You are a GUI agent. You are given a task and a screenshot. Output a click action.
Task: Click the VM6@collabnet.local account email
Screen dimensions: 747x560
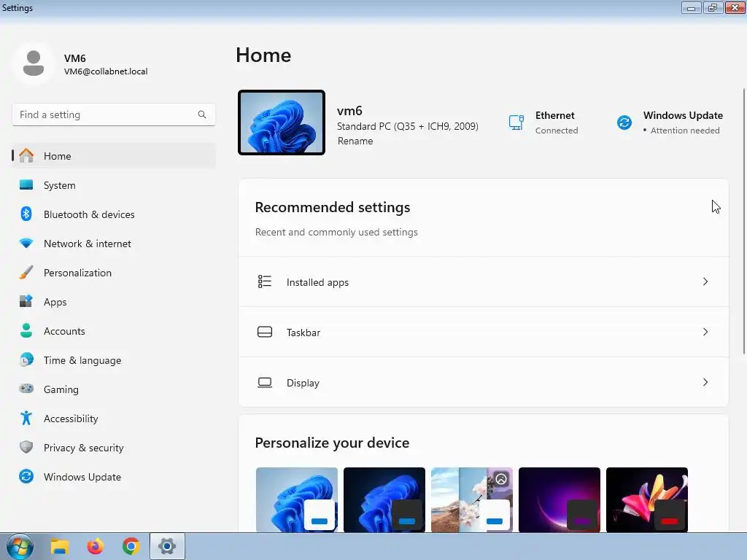click(x=106, y=71)
